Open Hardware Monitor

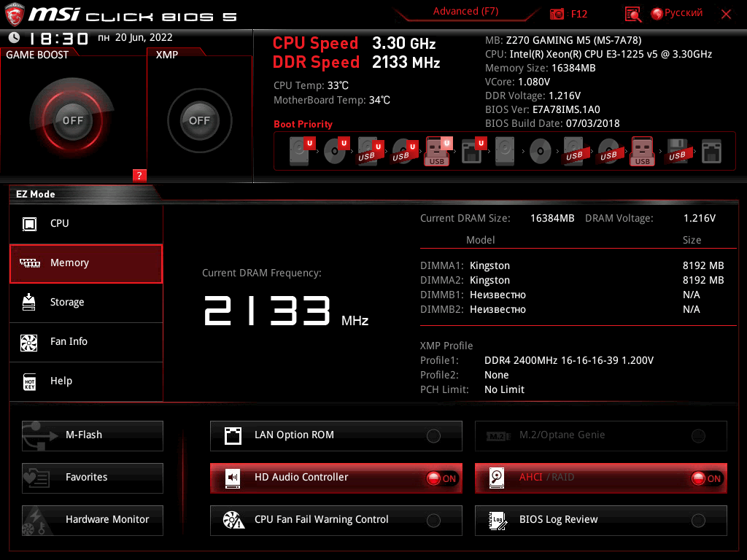click(93, 521)
